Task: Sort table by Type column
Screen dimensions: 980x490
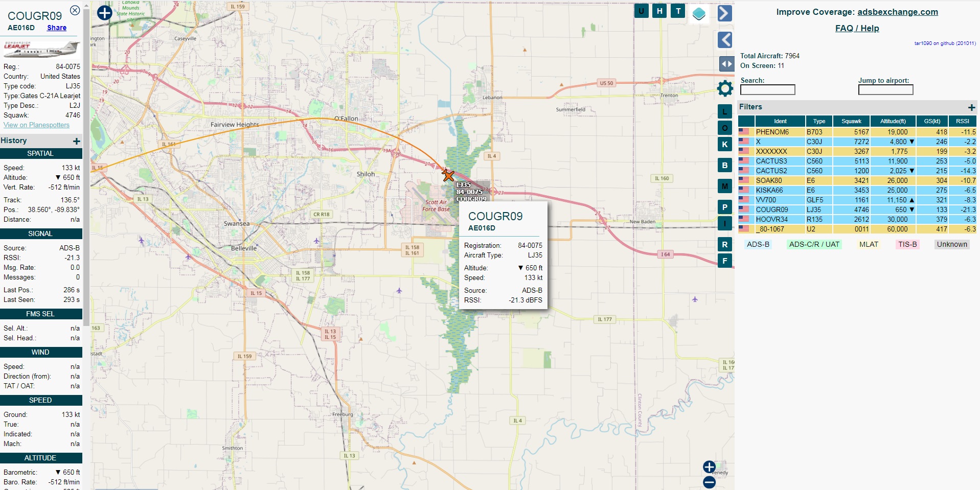Action: coord(819,121)
